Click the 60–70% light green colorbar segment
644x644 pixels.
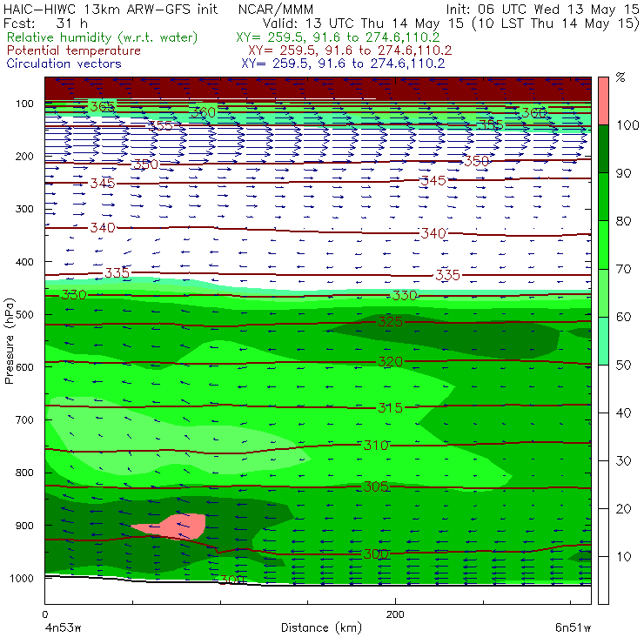tap(603, 292)
